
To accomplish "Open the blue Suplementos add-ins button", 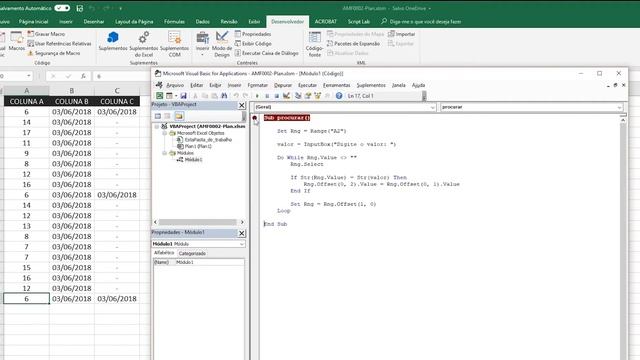I will [113, 41].
